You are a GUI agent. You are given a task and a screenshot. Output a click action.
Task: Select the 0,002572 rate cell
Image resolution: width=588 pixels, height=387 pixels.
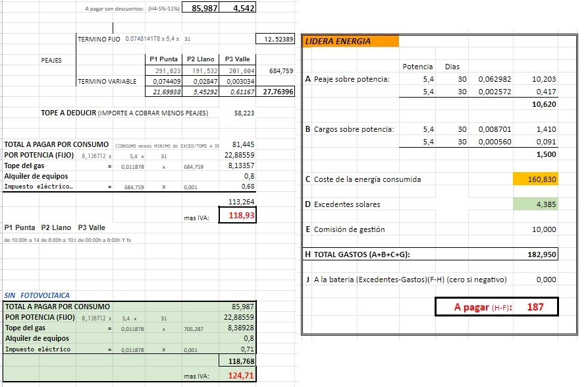click(491, 92)
